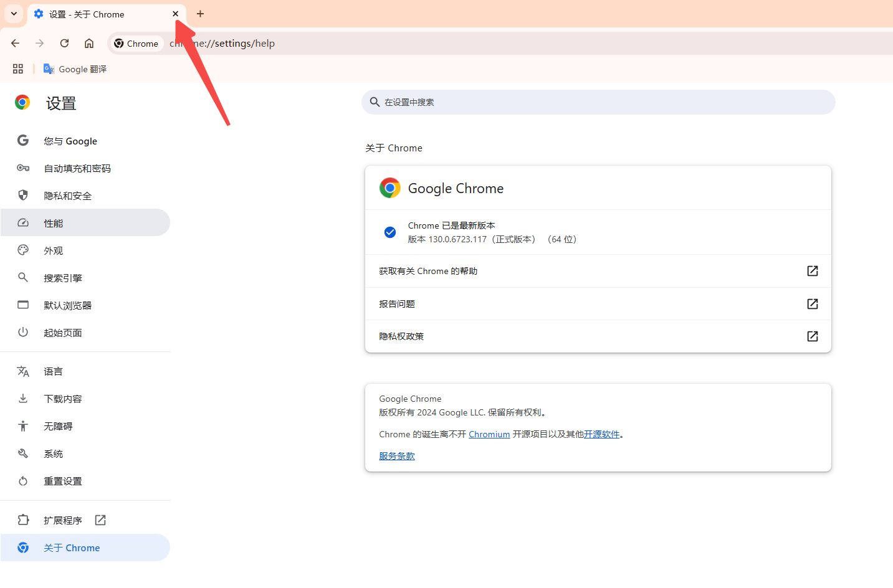This screenshot has width=893, height=588.
Task: Click the version text 130.0.6723.117
Action: click(457, 239)
